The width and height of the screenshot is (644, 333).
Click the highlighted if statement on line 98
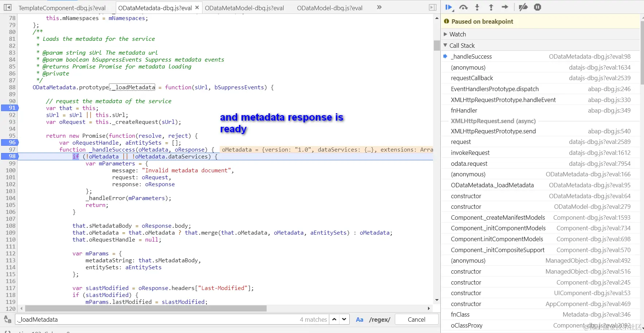point(76,157)
